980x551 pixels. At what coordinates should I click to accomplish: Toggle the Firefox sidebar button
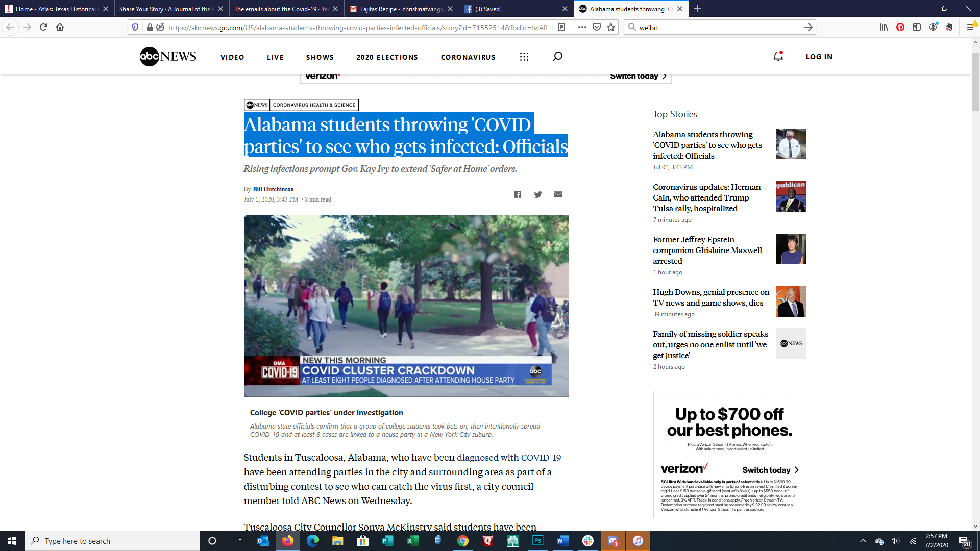pos(917,28)
